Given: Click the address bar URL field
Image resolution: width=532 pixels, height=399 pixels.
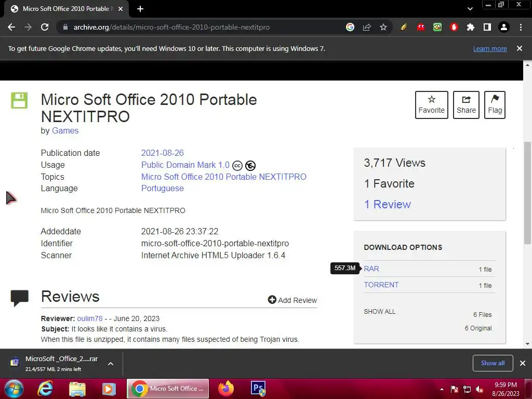Looking at the screenshot, I should click(171, 27).
